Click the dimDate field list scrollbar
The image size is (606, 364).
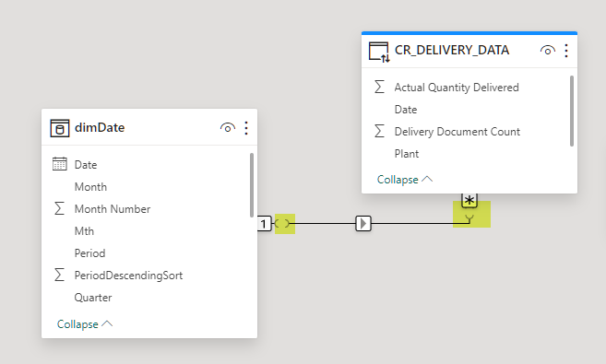point(252,185)
